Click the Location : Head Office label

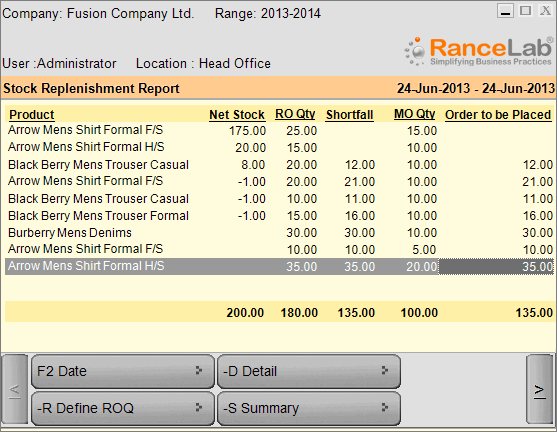click(203, 64)
